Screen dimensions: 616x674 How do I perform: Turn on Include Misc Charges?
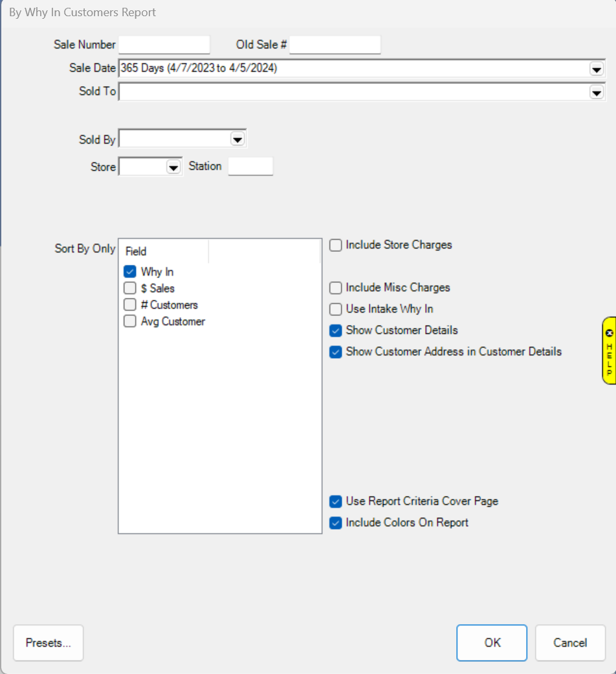pyautogui.click(x=336, y=288)
